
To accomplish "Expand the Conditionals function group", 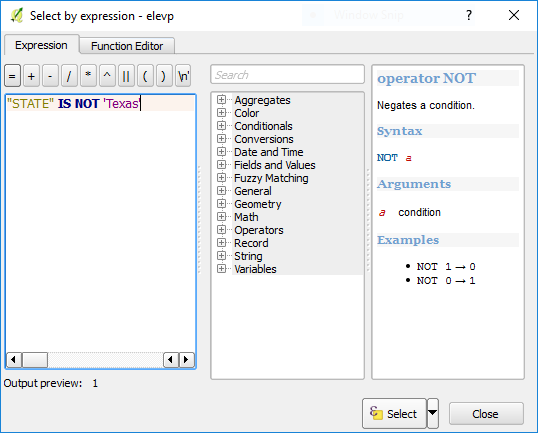I will (x=221, y=126).
